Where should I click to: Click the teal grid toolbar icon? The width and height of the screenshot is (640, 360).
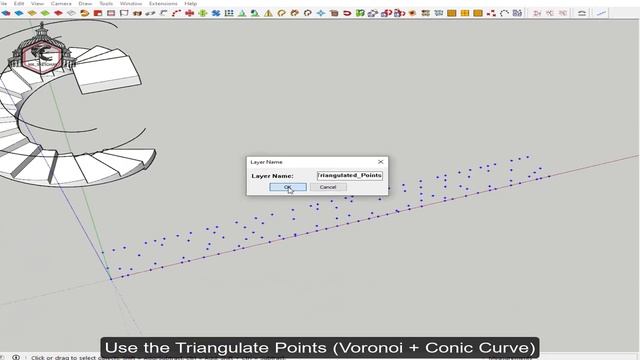[439, 13]
